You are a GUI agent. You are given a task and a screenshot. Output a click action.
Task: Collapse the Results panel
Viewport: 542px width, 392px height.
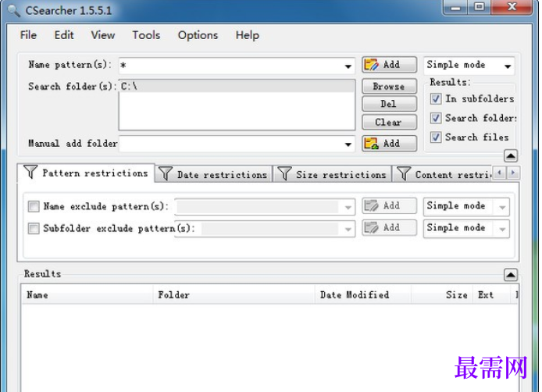coord(511,275)
